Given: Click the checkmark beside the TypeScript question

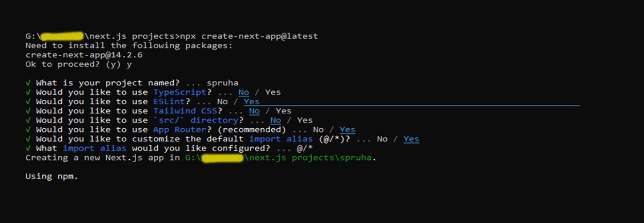Looking at the screenshot, I should [x=28, y=93].
